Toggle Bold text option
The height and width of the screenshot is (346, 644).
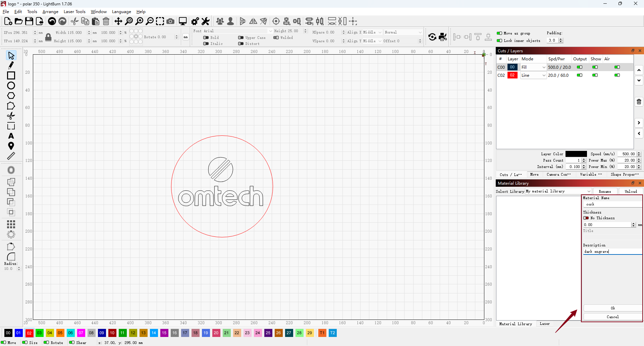[x=206, y=38]
